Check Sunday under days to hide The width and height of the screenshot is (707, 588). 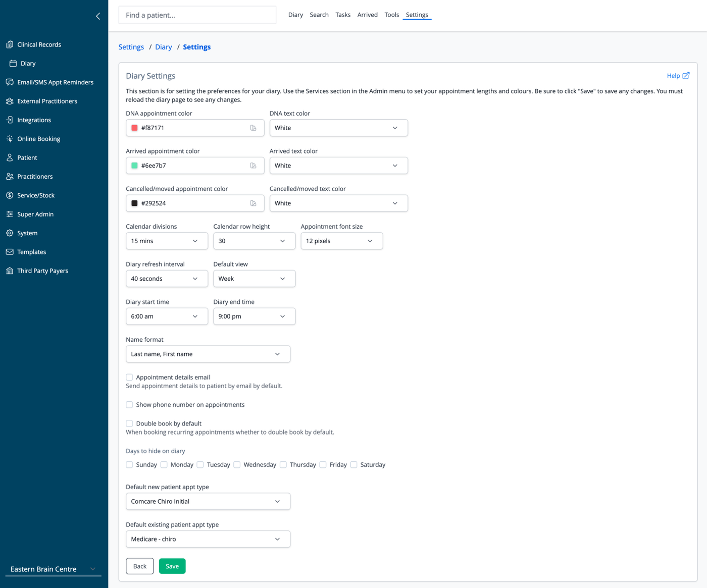click(x=129, y=465)
